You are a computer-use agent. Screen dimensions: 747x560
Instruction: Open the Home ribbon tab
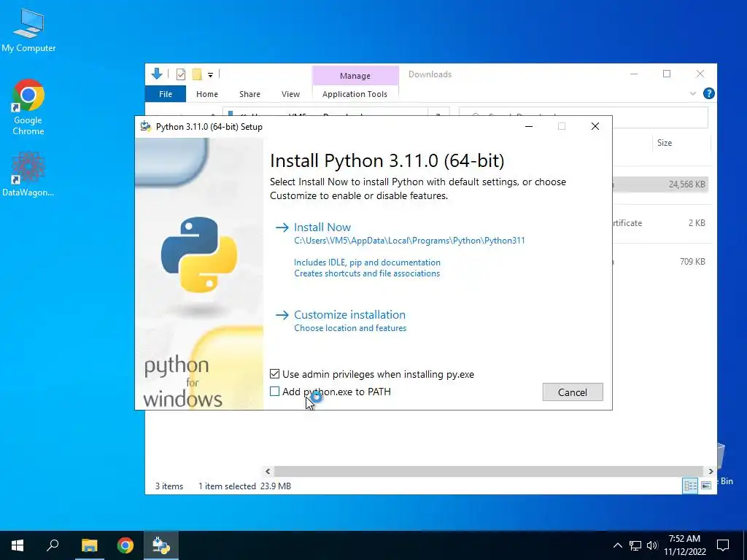pos(206,94)
